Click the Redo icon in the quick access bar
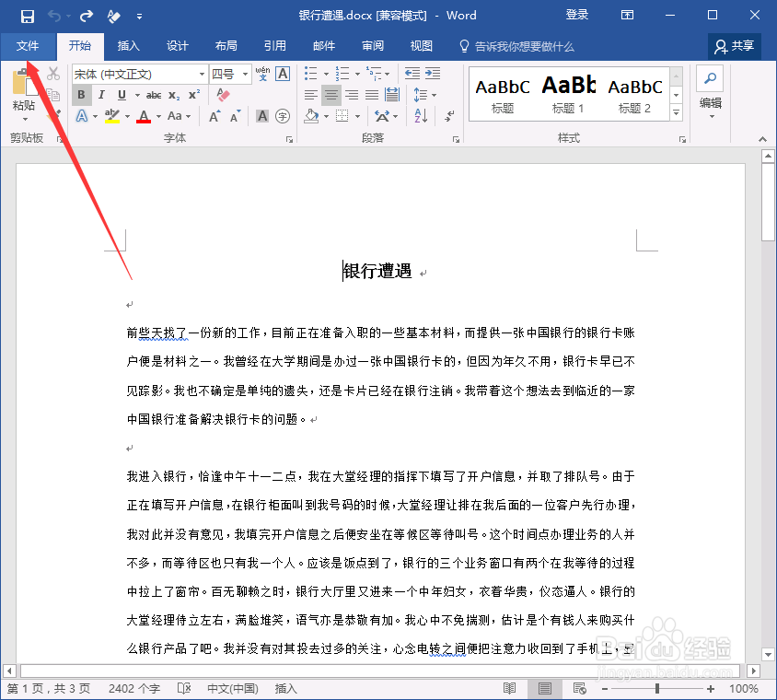 tap(87, 17)
